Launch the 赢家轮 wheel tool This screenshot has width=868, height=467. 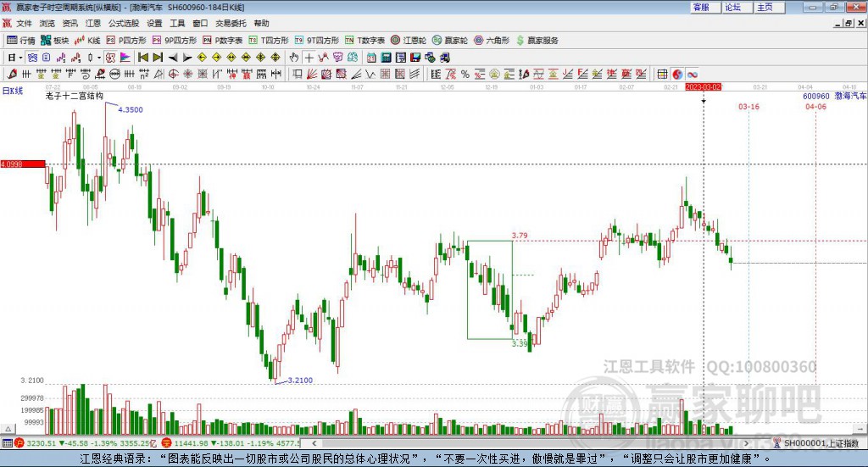click(x=450, y=41)
